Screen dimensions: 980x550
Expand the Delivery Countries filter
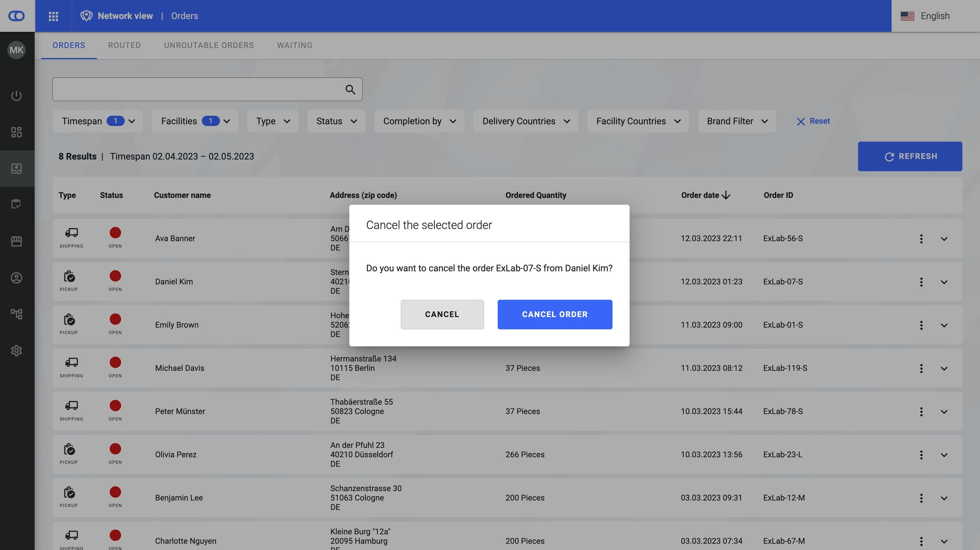[x=526, y=121]
